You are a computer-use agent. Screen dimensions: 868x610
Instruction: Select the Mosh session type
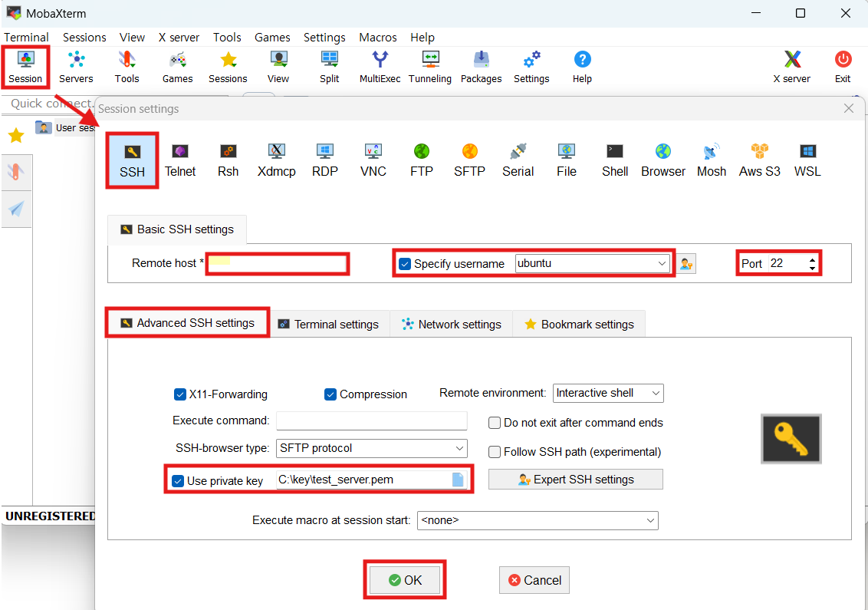[712, 160]
